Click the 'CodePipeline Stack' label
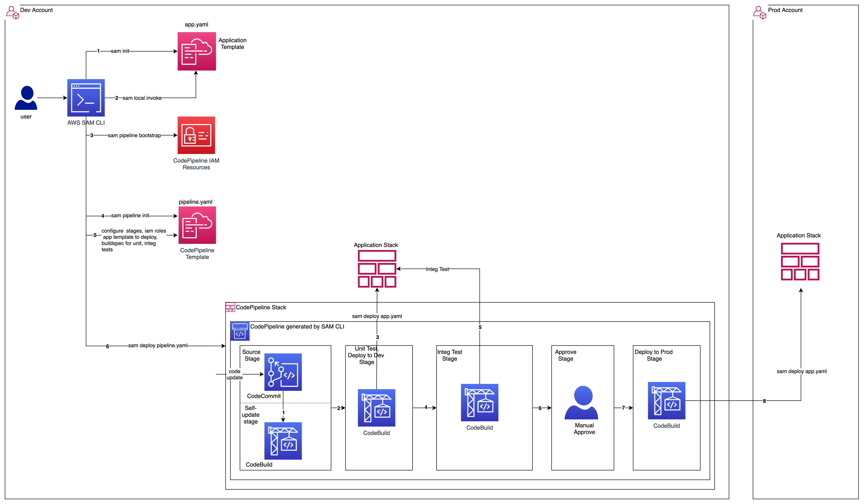Viewport: 864px width, 504px height. (x=261, y=308)
